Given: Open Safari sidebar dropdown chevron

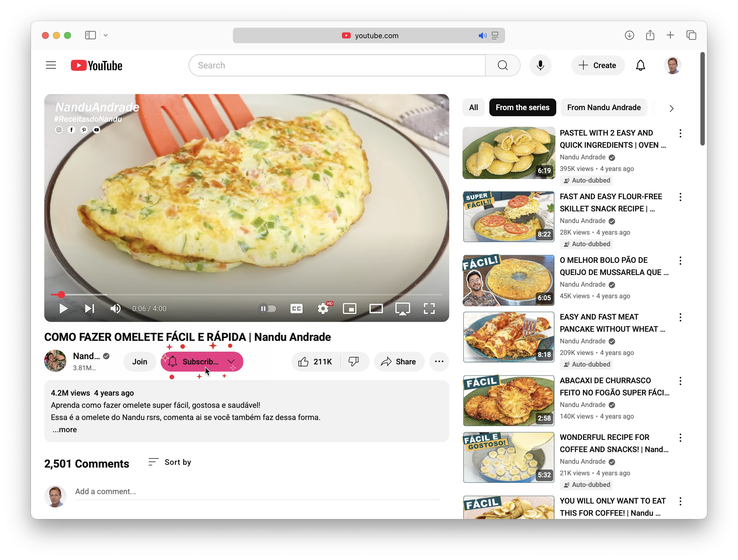Looking at the screenshot, I should pyautogui.click(x=105, y=35).
